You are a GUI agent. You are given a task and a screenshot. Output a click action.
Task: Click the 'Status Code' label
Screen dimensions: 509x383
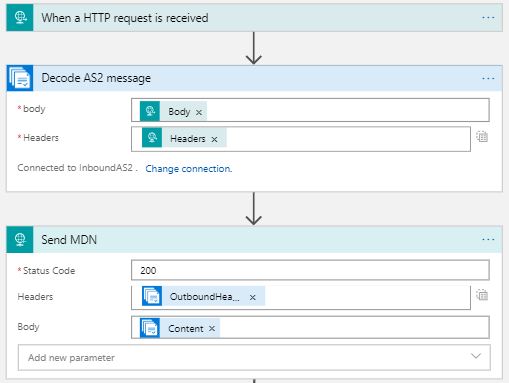(x=49, y=271)
